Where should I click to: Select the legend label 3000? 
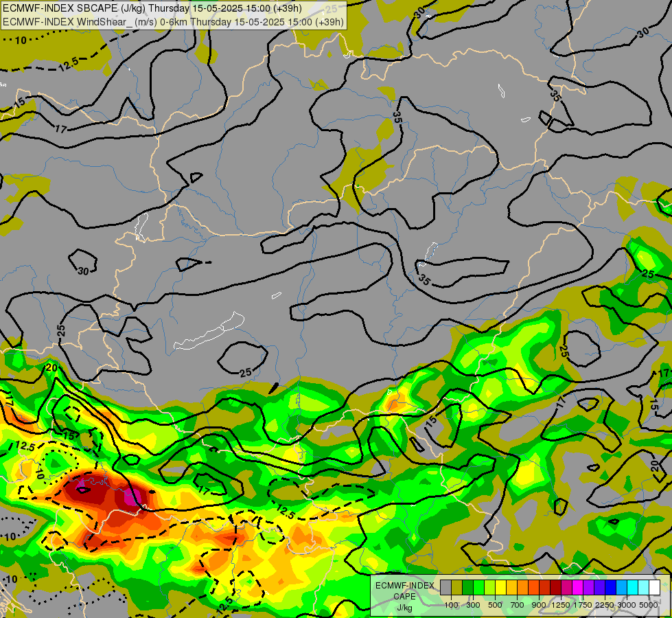click(x=627, y=605)
